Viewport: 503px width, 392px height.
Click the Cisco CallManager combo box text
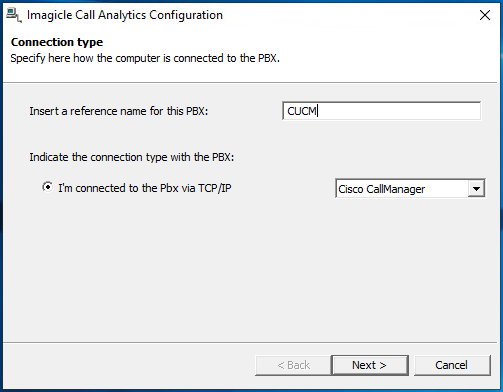[382, 189]
